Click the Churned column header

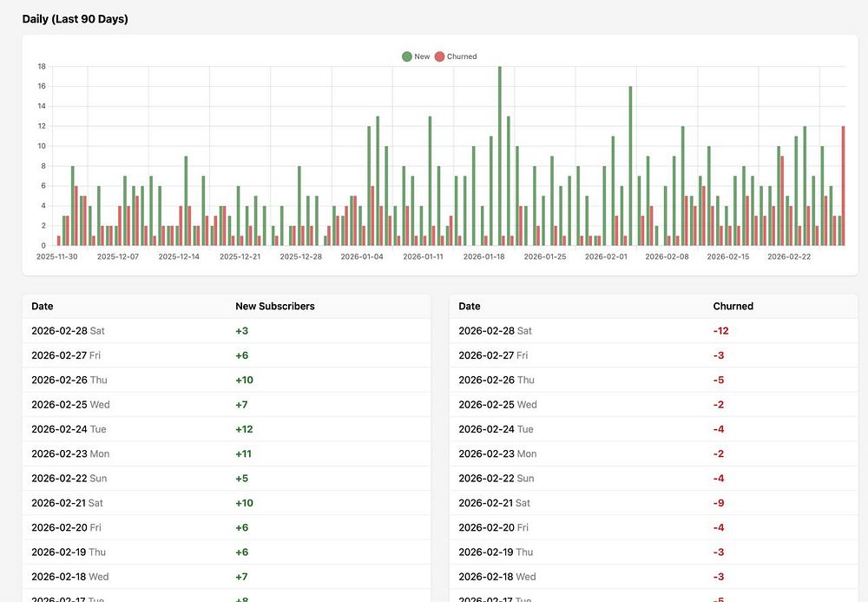(x=733, y=307)
